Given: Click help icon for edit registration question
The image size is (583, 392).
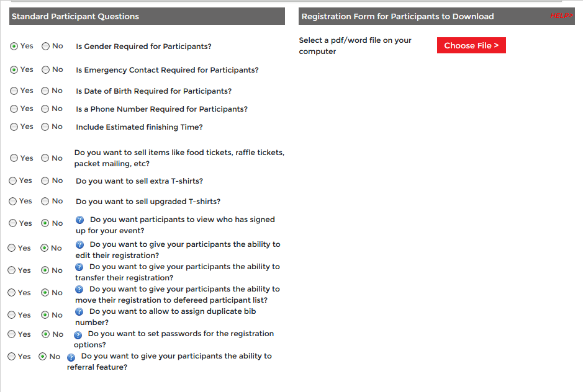Looking at the screenshot, I should pyautogui.click(x=79, y=244).
